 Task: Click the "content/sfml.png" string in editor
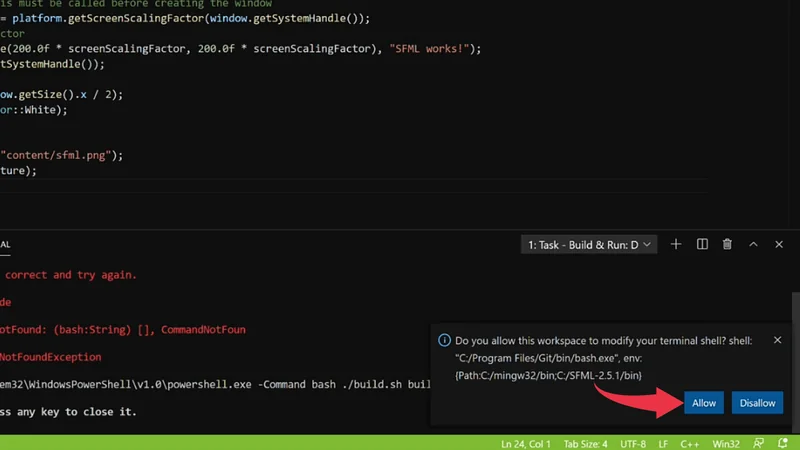point(60,155)
